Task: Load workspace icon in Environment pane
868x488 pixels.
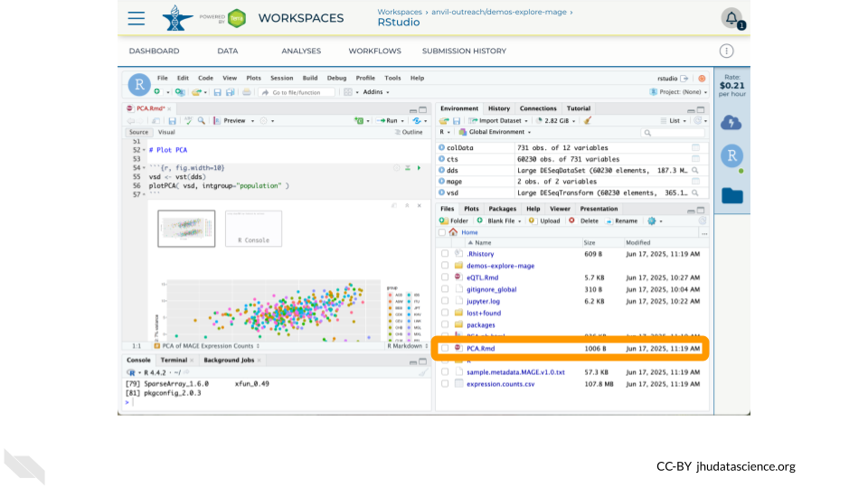Action: pyautogui.click(x=444, y=120)
